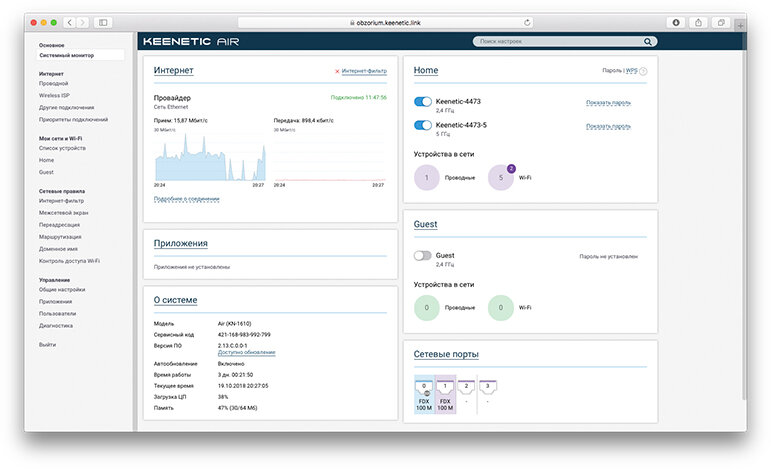This screenshot has height=469, width=771.
Task: Click the Safari back arrow
Action: pyautogui.click(x=70, y=23)
